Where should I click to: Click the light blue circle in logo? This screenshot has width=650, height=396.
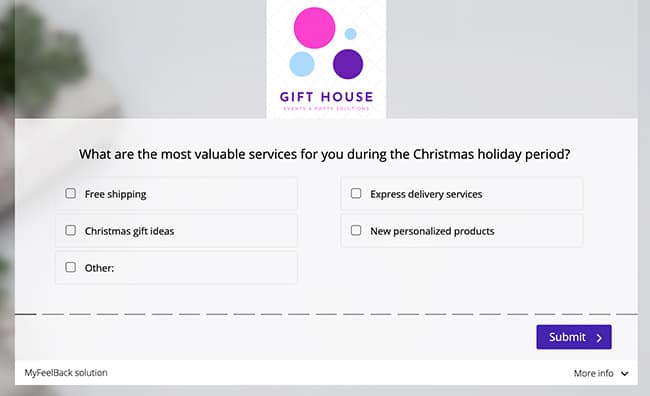302,64
